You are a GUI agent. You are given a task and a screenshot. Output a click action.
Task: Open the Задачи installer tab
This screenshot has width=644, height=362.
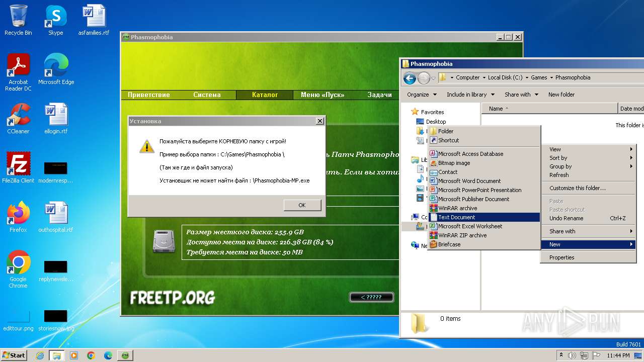point(379,95)
